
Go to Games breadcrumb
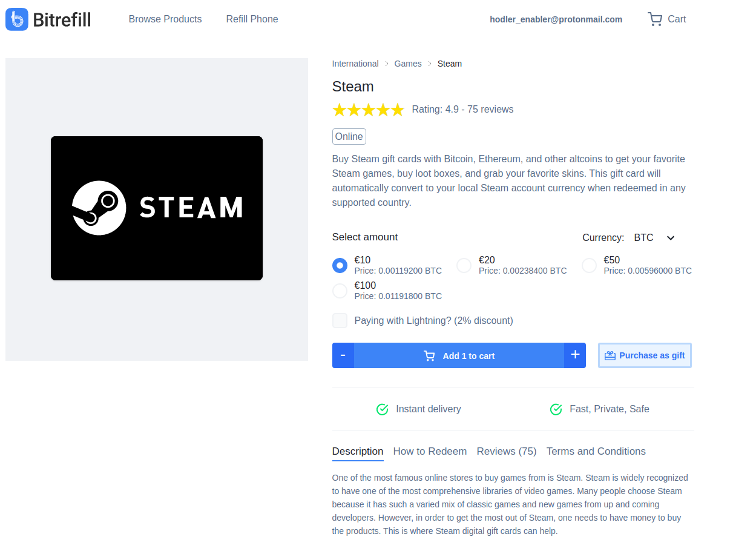tap(408, 64)
